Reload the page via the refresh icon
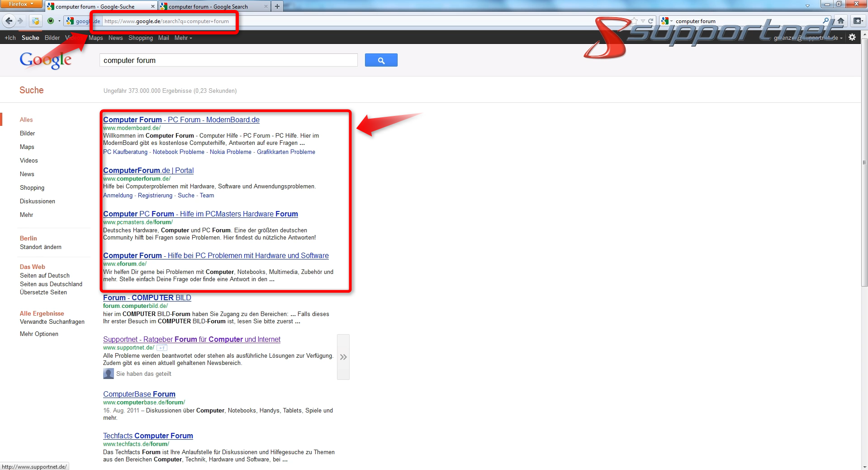The width and height of the screenshot is (868, 470). tap(650, 21)
